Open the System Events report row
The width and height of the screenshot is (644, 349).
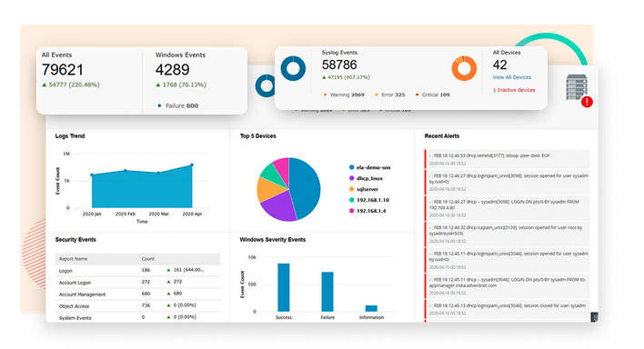click(x=137, y=317)
